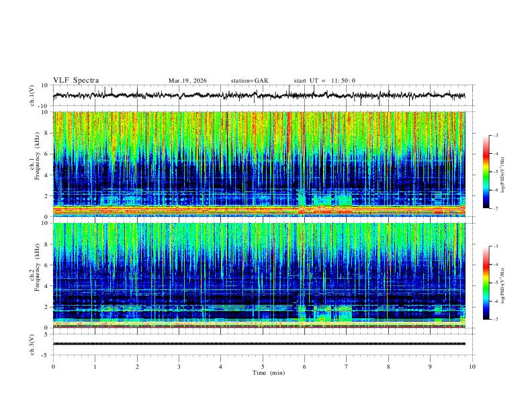Click the time axis tick label '5'
This screenshot has height=411, width=532.
(x=263, y=367)
